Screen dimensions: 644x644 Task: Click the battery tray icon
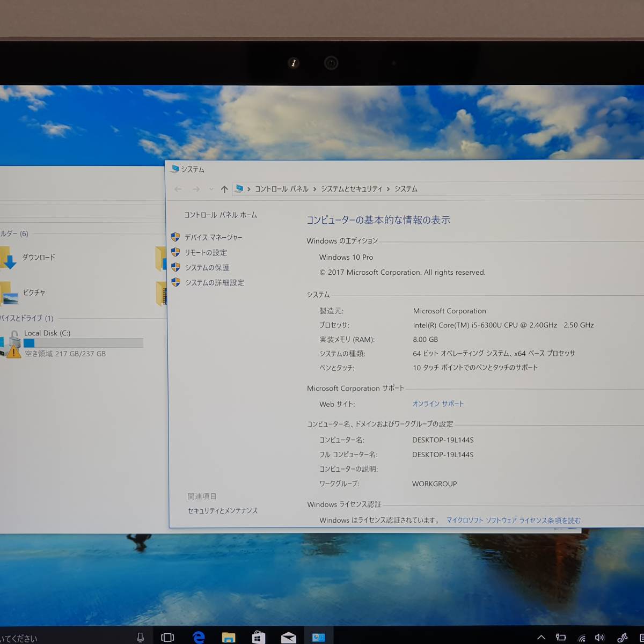coord(561,638)
